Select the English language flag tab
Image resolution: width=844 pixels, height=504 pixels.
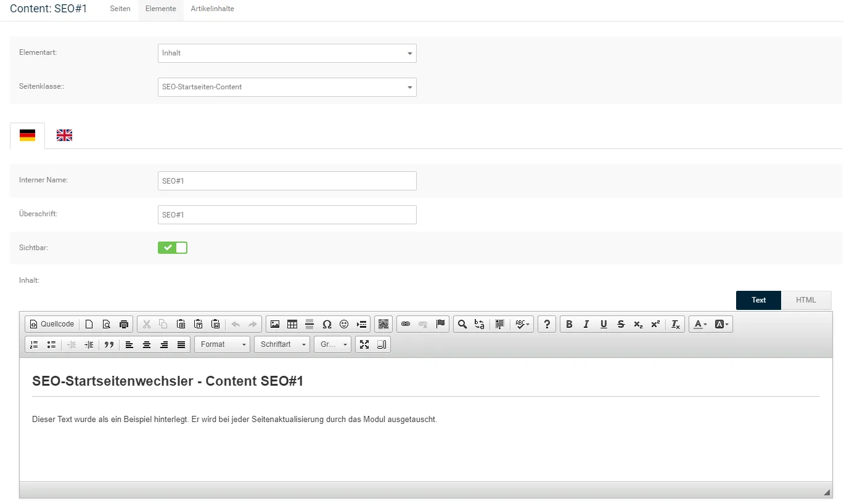pyautogui.click(x=64, y=136)
